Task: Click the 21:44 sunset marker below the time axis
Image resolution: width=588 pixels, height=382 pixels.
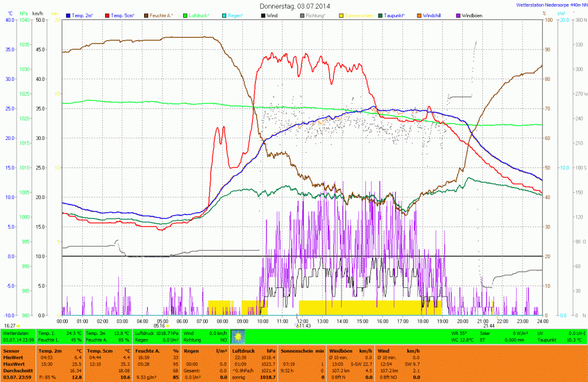Action: [x=489, y=326]
